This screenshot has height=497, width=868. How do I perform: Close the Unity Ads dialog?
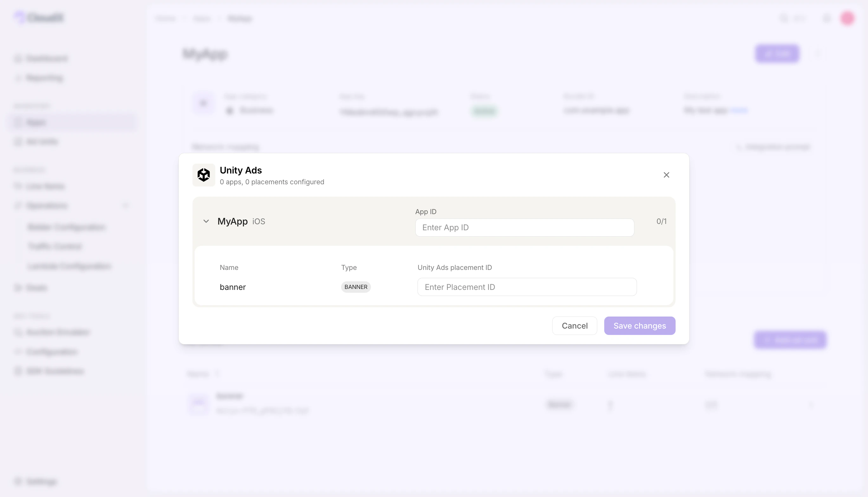click(666, 175)
